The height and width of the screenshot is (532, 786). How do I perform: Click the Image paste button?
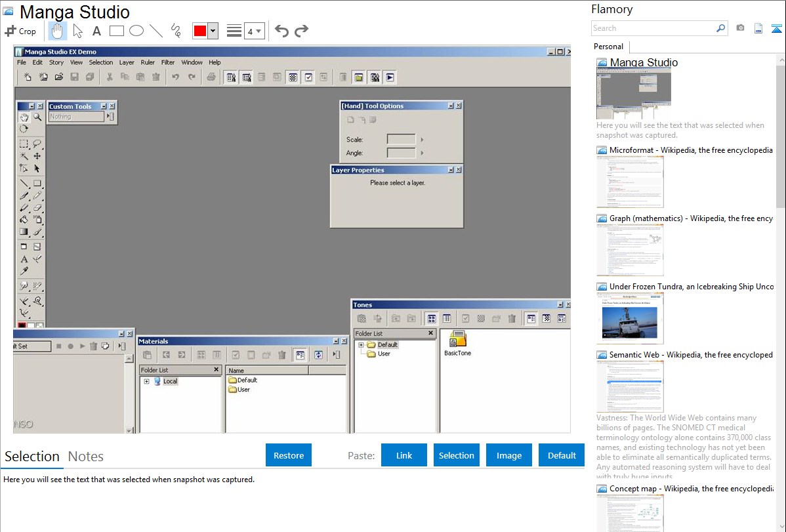(x=509, y=455)
